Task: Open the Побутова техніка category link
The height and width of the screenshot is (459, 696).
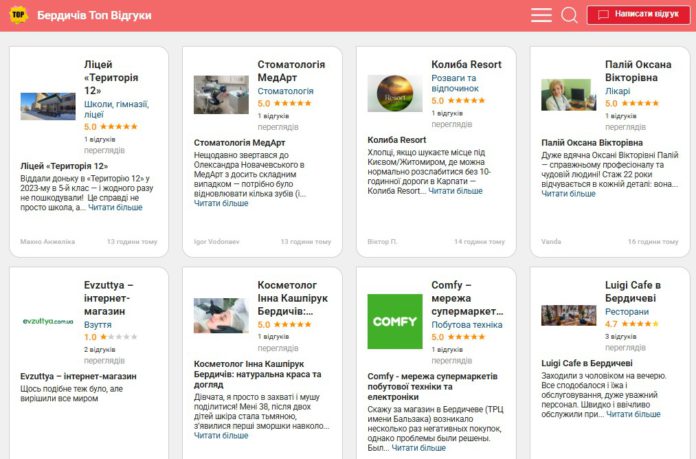Action: (x=467, y=324)
